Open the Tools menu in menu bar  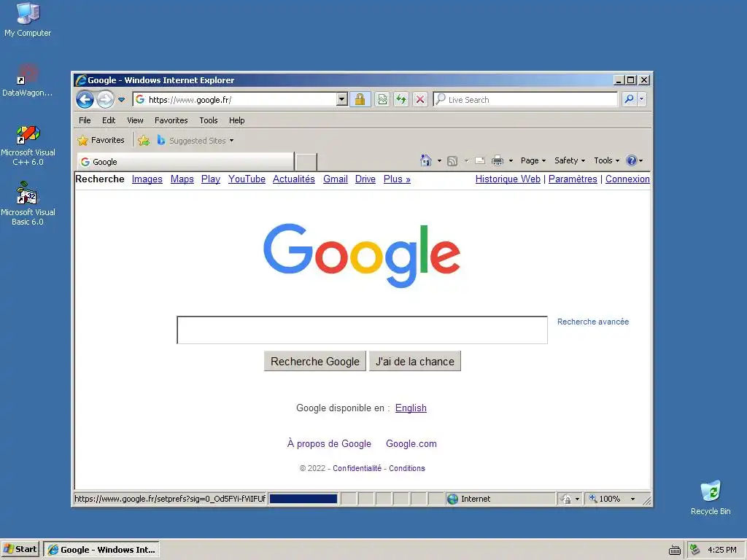click(208, 120)
